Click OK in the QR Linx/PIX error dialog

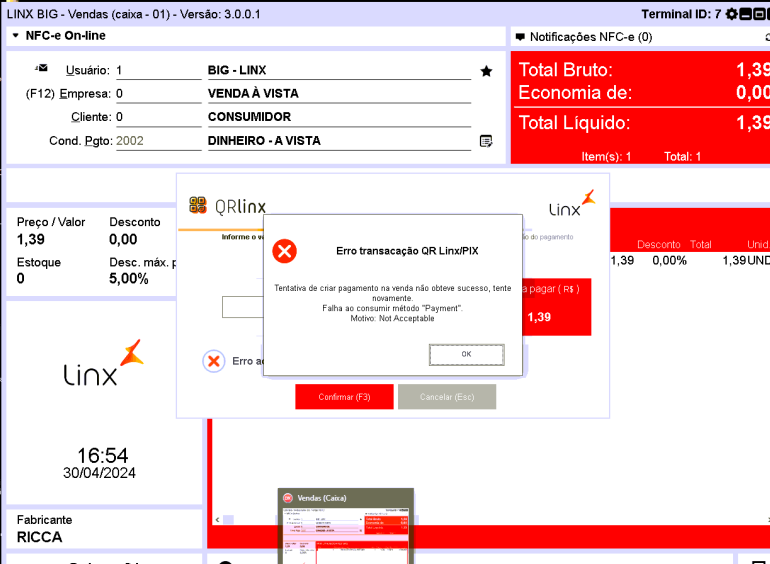tap(467, 354)
